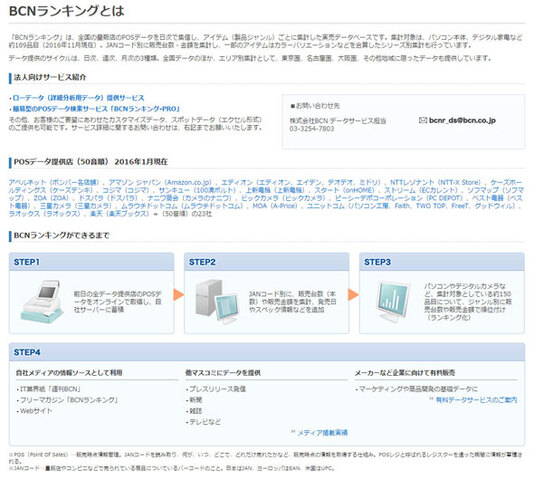Viewport: 534px width, 480px height.
Task: Click the STEP2 panel header
Action: point(267,262)
